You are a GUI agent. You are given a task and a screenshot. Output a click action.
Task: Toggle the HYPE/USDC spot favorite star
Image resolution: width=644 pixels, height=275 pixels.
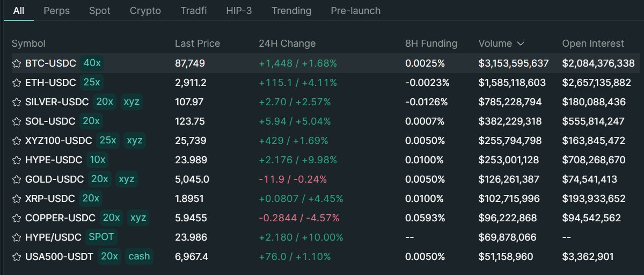pyautogui.click(x=17, y=237)
